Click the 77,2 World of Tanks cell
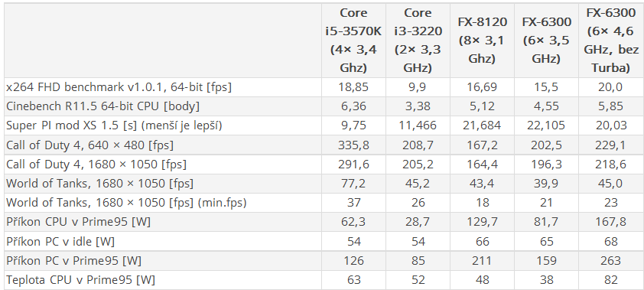This screenshot has width=644, height=290. click(353, 184)
